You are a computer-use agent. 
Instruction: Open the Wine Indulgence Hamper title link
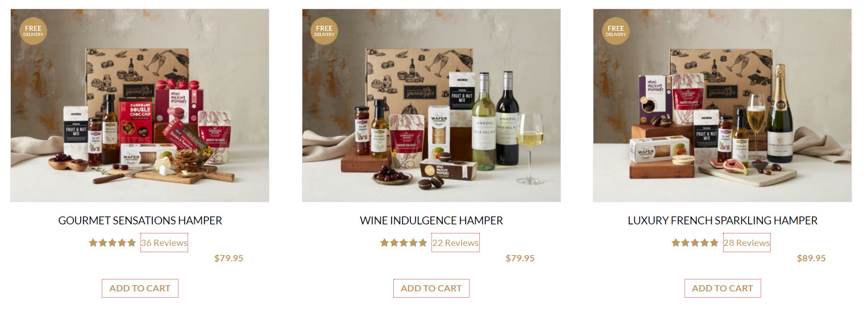431,220
